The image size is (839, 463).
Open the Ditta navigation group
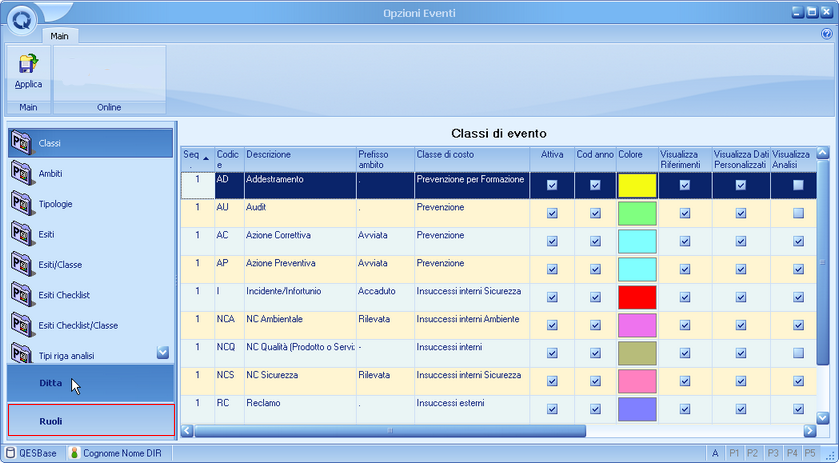pyautogui.click(x=90, y=383)
